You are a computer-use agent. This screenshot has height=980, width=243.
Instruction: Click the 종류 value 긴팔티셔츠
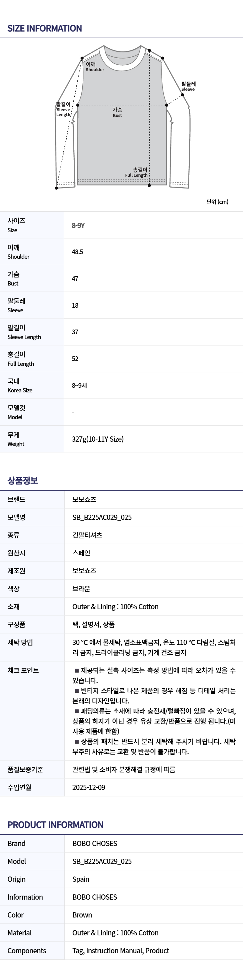(87, 535)
